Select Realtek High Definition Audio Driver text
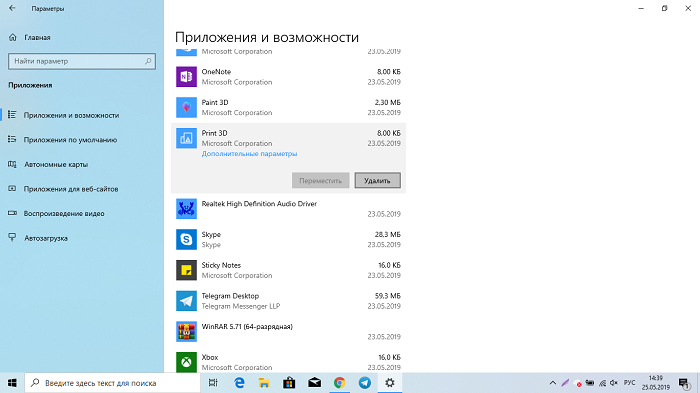700x393 pixels. click(259, 204)
